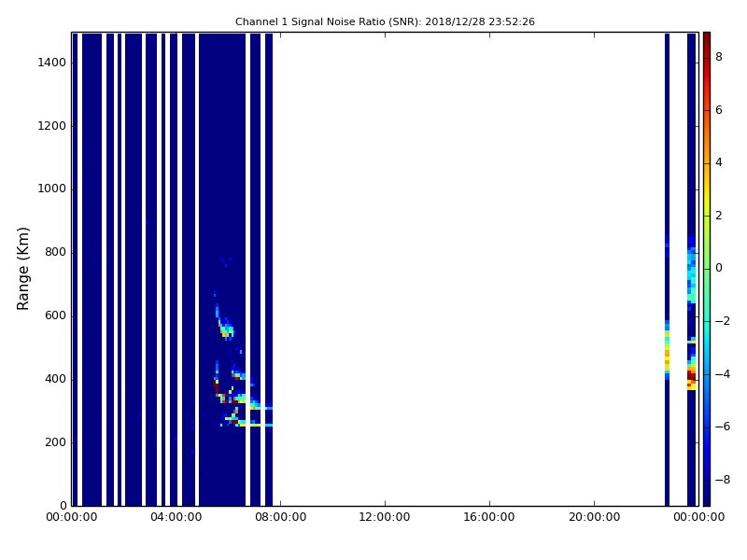Image resolution: width=747 pixels, height=560 pixels.
Task: Click the colorbar label 4
Action: click(719, 162)
